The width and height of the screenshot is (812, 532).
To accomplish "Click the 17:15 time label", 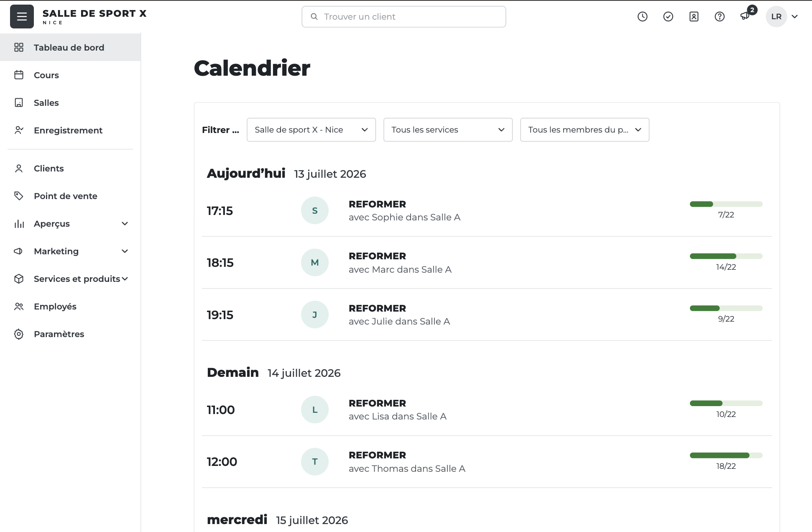I will [x=220, y=211].
